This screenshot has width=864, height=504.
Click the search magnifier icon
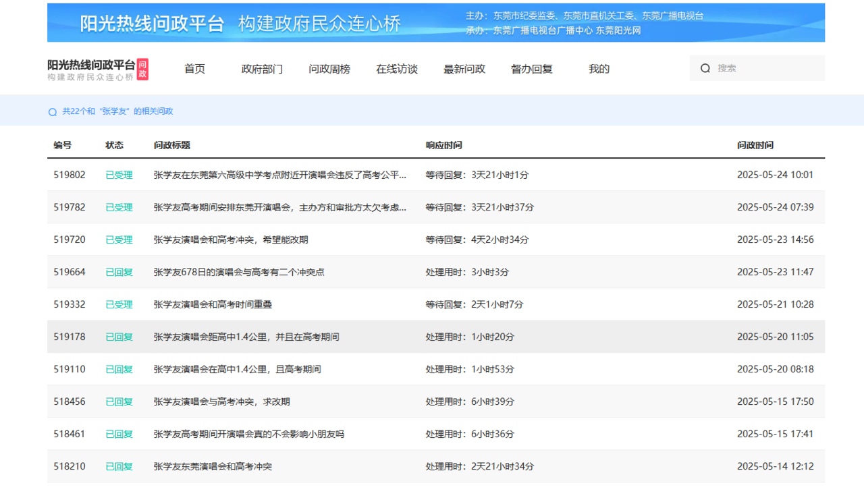705,68
